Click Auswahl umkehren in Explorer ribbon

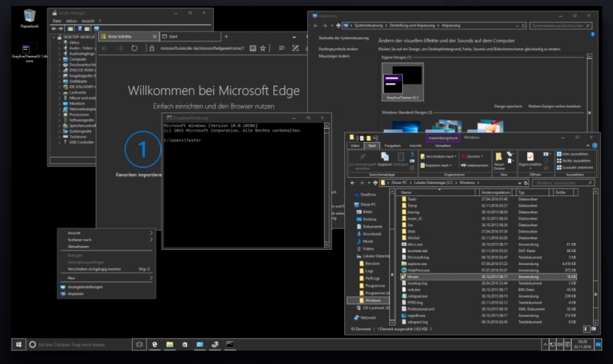pyautogui.click(x=575, y=167)
